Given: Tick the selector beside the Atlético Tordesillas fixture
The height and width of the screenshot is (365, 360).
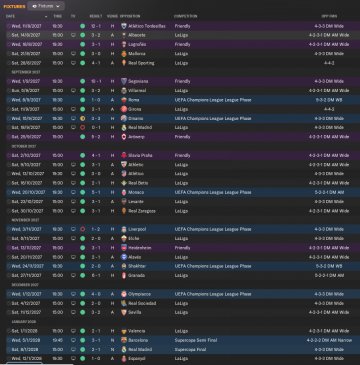Looking at the screenshot, I should coord(9,26).
